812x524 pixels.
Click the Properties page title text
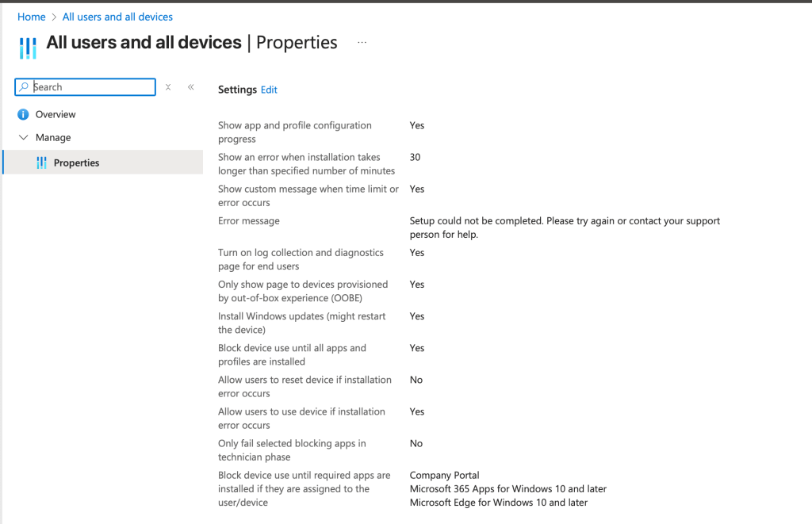tap(297, 43)
